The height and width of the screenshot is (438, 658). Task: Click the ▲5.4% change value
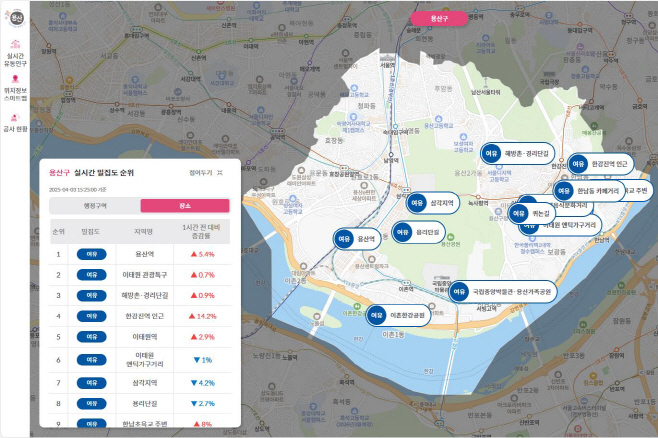pos(202,254)
